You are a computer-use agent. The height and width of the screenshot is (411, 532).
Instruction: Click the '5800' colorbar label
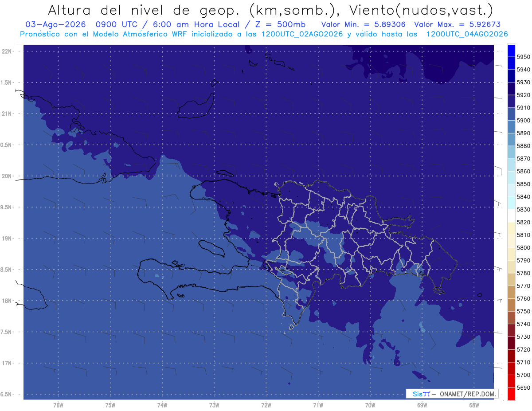523,248
